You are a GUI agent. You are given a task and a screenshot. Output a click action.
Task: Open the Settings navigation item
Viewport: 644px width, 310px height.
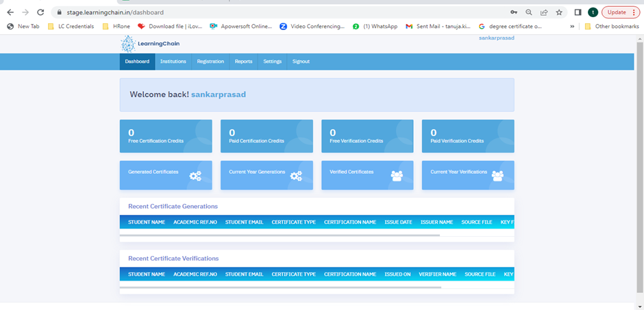[272, 62]
